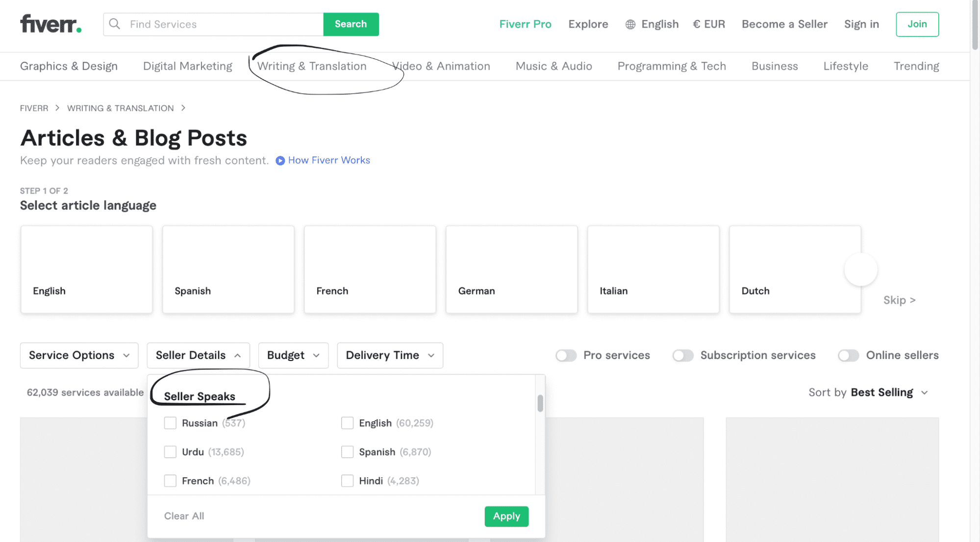This screenshot has height=542, width=980.
Task: Click the green Apply button
Action: [506, 516]
